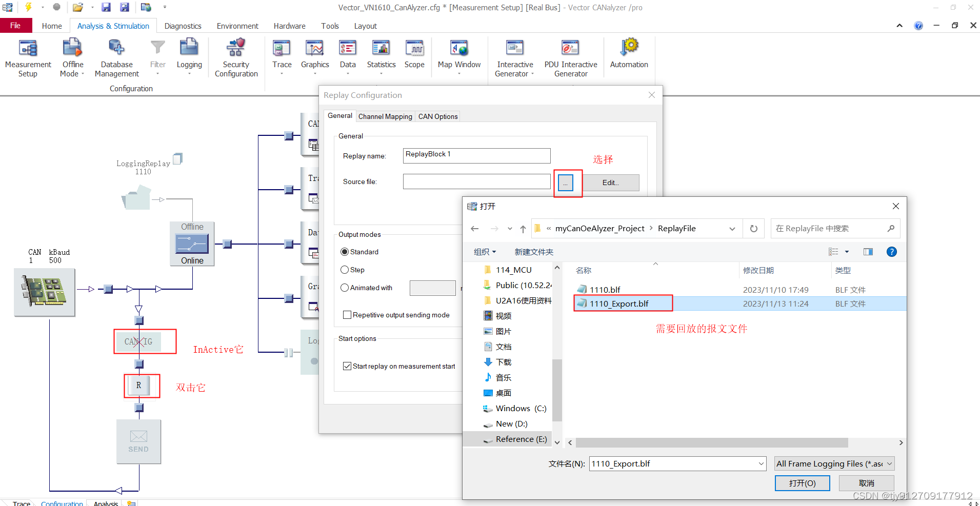Click the 打开(O) button
The image size is (980, 506).
(x=802, y=483)
